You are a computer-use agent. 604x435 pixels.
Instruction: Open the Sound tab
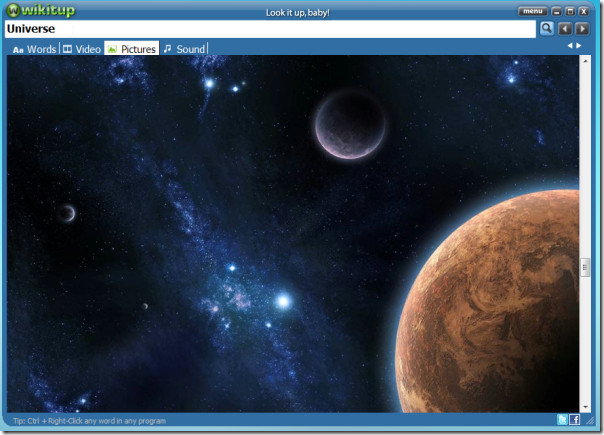184,49
